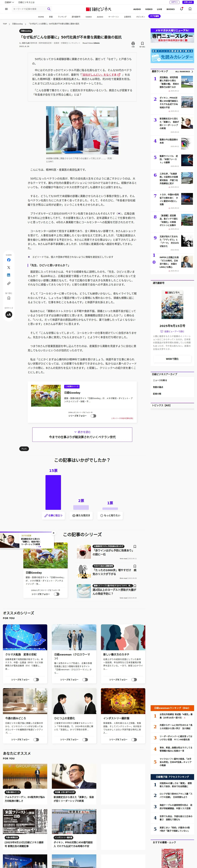This screenshot has width=197, height=868.
Task: Open the 気鋭の論点 archive link
Action: click(x=158, y=387)
